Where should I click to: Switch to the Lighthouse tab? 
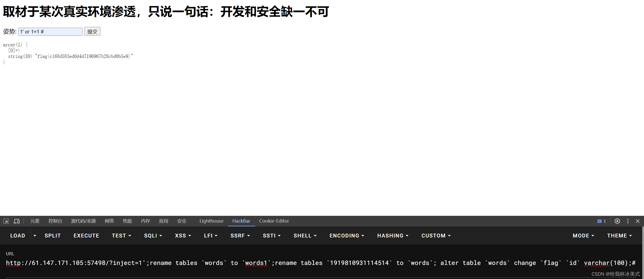pyautogui.click(x=211, y=221)
